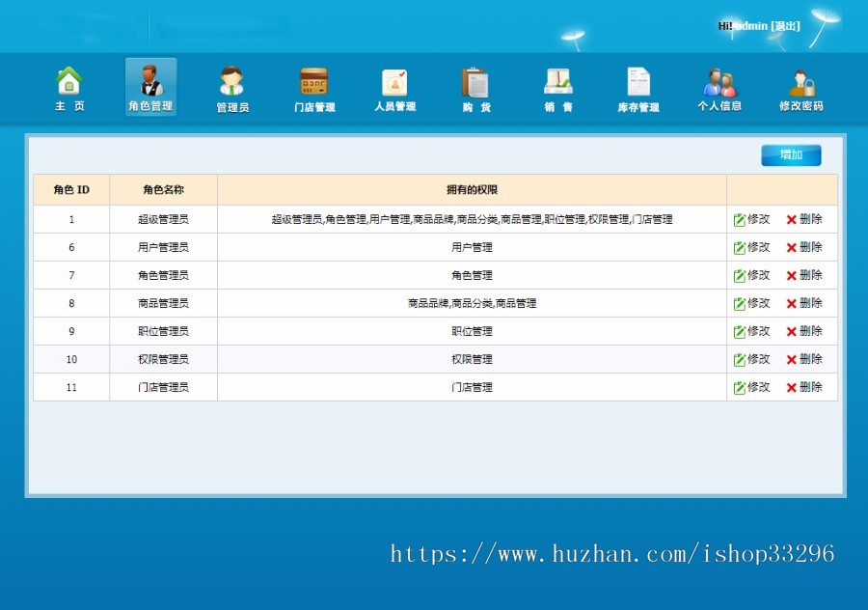Open the 个人信息 personal info icon

(720, 88)
